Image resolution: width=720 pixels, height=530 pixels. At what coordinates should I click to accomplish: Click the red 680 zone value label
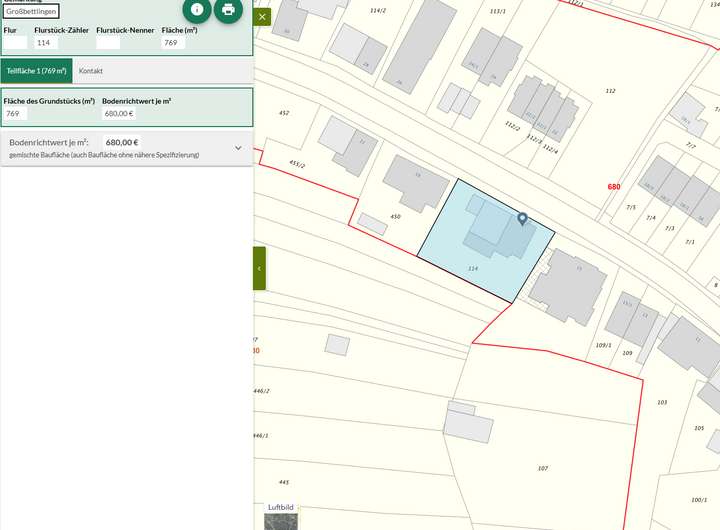click(x=614, y=187)
